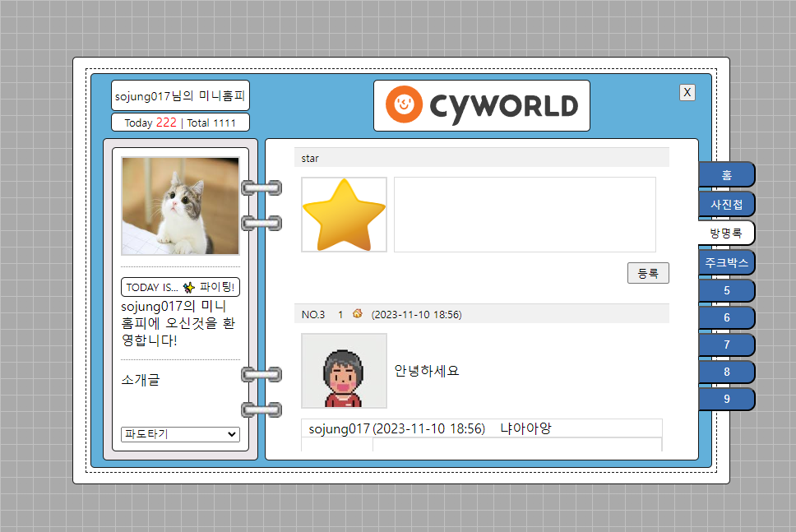The height and width of the screenshot is (532, 796).
Task: Click the yellow star avatar image
Action: click(x=345, y=215)
